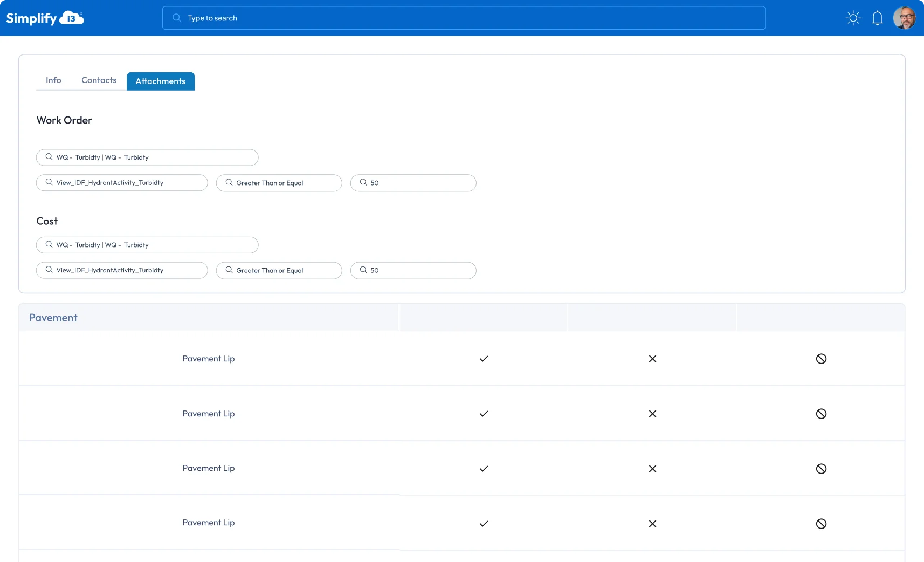Screen dimensions: 924x562
Task: Click the checkmark in fourth Pavement Lip row
Action: (484, 524)
